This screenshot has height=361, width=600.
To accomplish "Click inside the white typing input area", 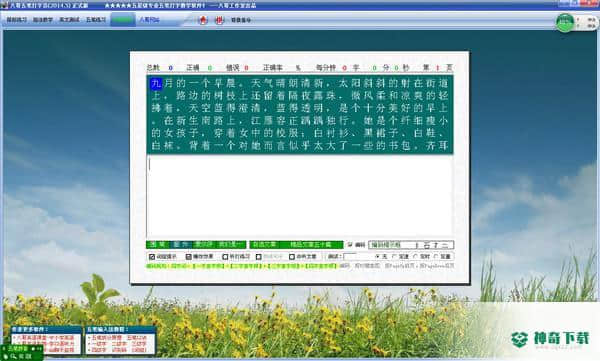I will pyautogui.click(x=300, y=196).
